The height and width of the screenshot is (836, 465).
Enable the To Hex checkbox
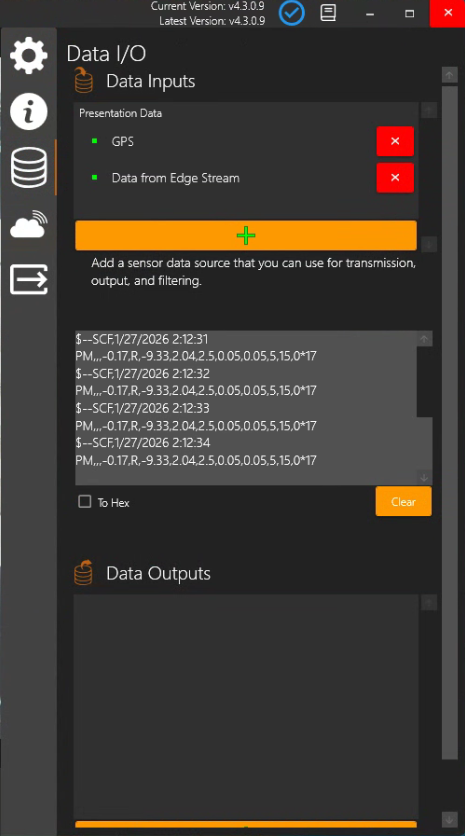[x=85, y=502]
